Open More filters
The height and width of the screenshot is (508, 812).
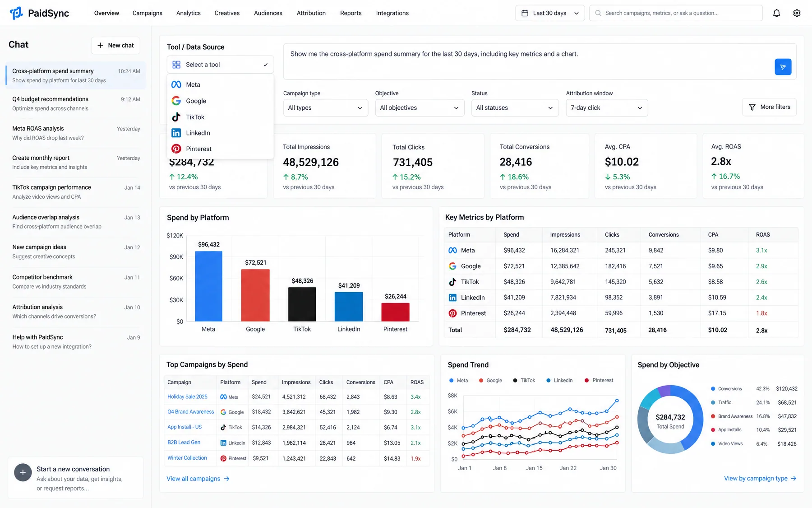coord(769,107)
